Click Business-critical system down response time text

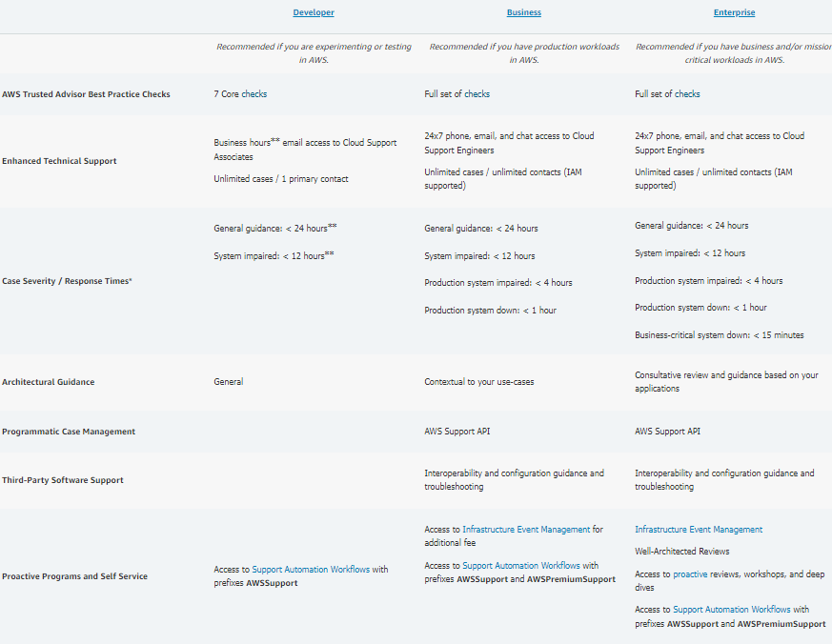click(719, 335)
